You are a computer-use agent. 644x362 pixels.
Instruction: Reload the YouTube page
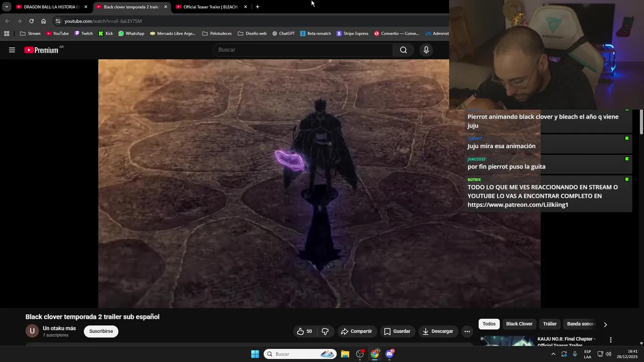31,21
